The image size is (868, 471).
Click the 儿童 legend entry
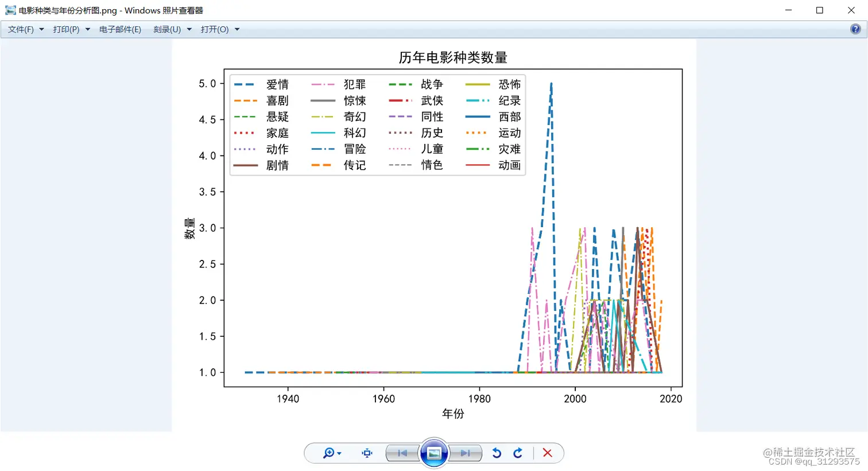click(x=416, y=149)
